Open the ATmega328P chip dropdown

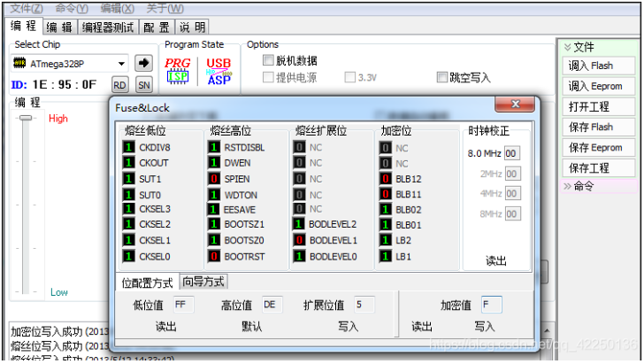[x=121, y=64]
